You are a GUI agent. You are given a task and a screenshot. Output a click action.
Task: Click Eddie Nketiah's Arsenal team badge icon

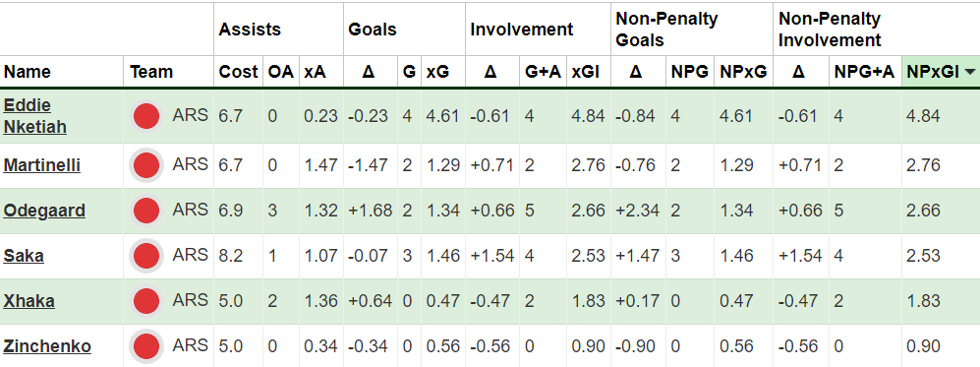pyautogui.click(x=146, y=116)
